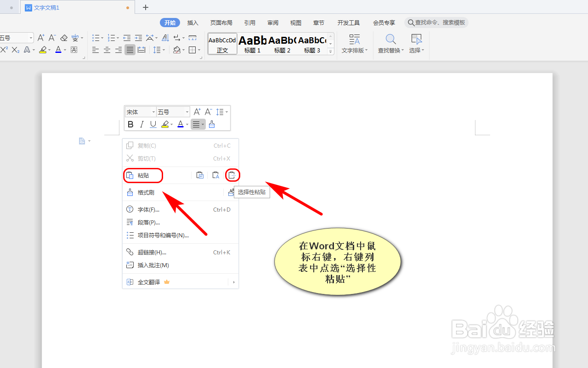
Task: Expand the styles gallery
Action: (x=330, y=52)
